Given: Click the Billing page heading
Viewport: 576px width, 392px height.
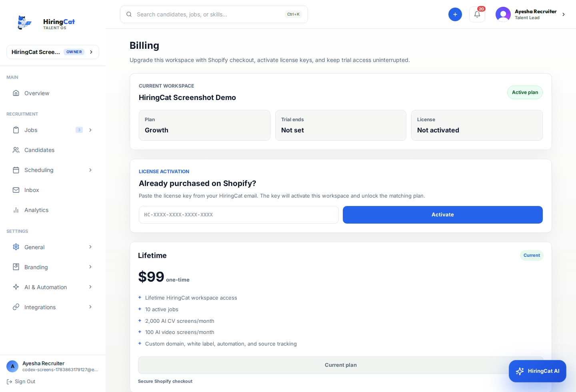Looking at the screenshot, I should click(x=144, y=46).
